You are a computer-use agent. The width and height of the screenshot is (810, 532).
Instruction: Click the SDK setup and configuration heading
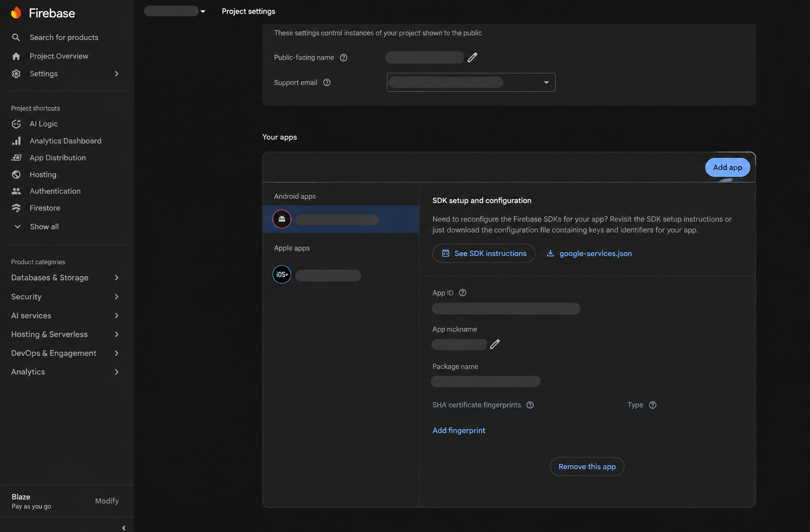482,201
